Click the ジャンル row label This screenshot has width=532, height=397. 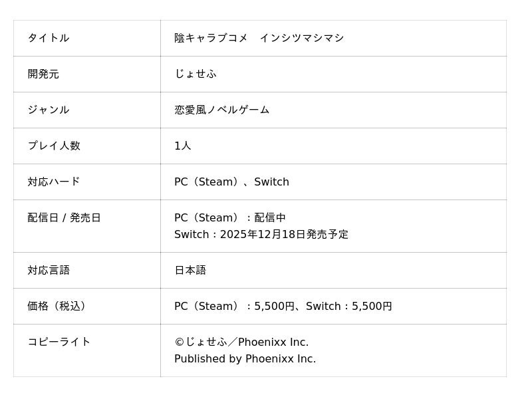coord(49,110)
